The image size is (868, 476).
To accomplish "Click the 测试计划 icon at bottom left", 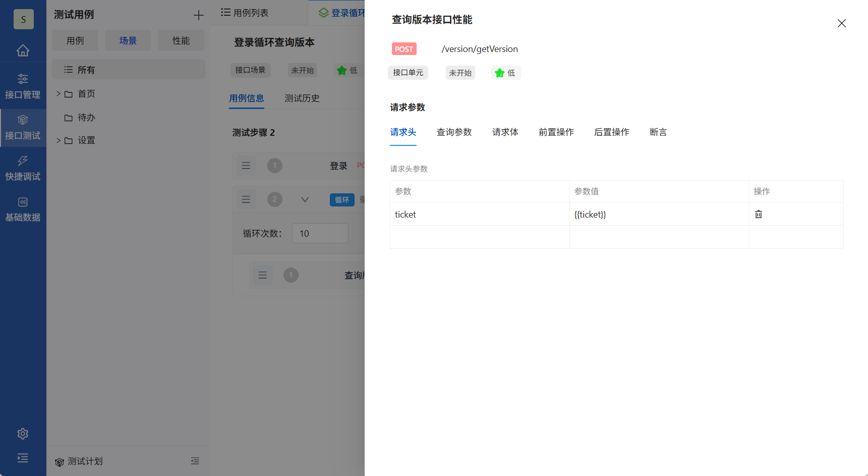I will pyautogui.click(x=60, y=461).
